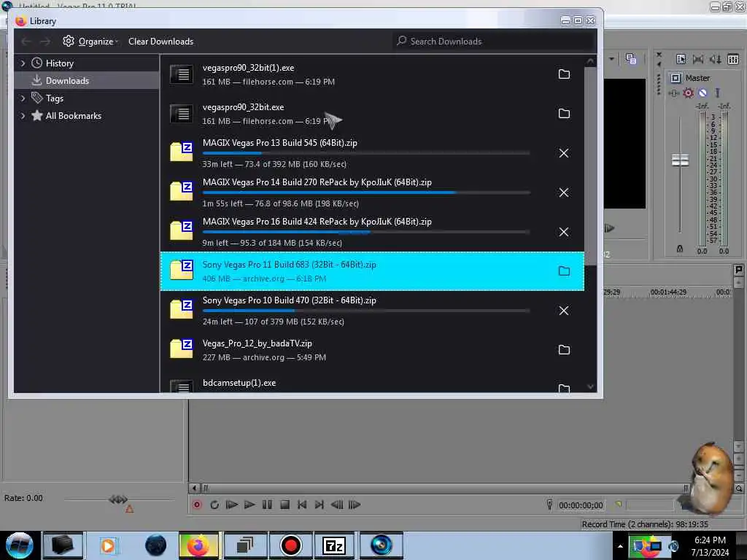This screenshot has height=560, width=747.
Task: Open folder for Vegas_Pro_12_by_badaTV.zip
Action: tap(564, 350)
